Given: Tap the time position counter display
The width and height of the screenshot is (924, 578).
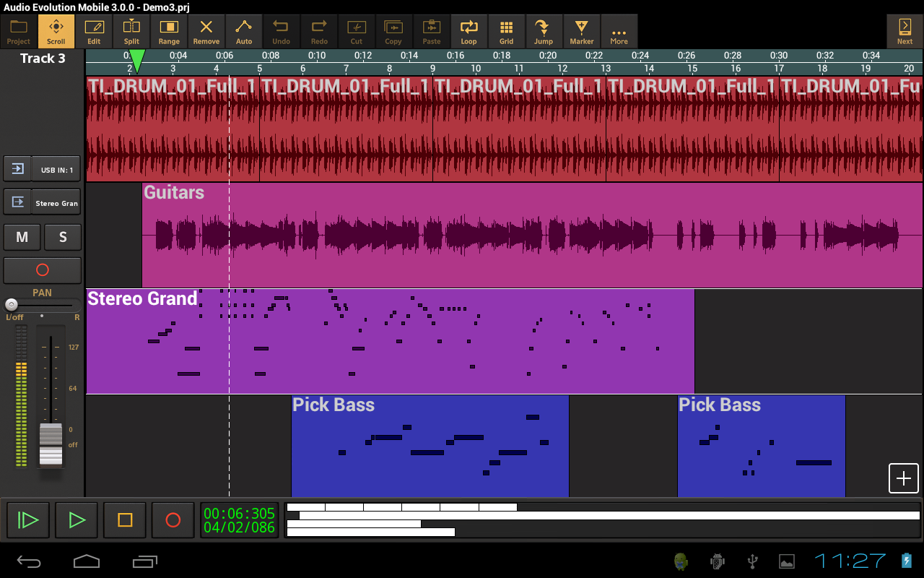Looking at the screenshot, I should click(x=239, y=520).
